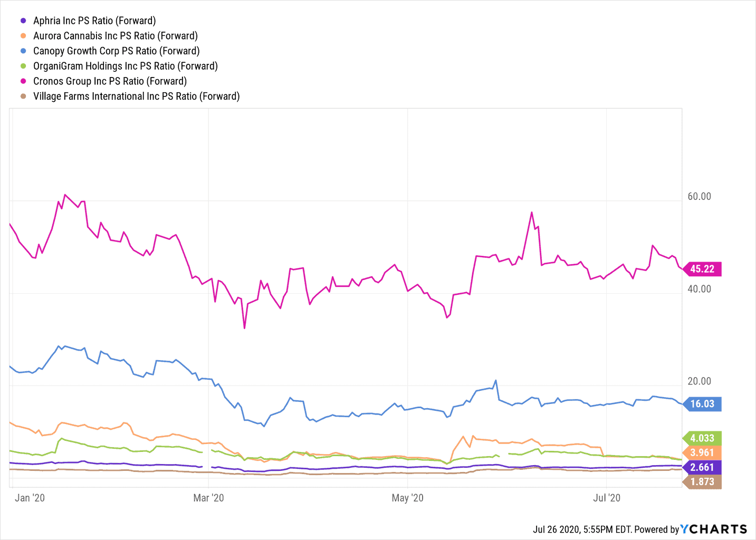Open the YCharts logo link
This screenshot has height=540, width=756.
714,529
